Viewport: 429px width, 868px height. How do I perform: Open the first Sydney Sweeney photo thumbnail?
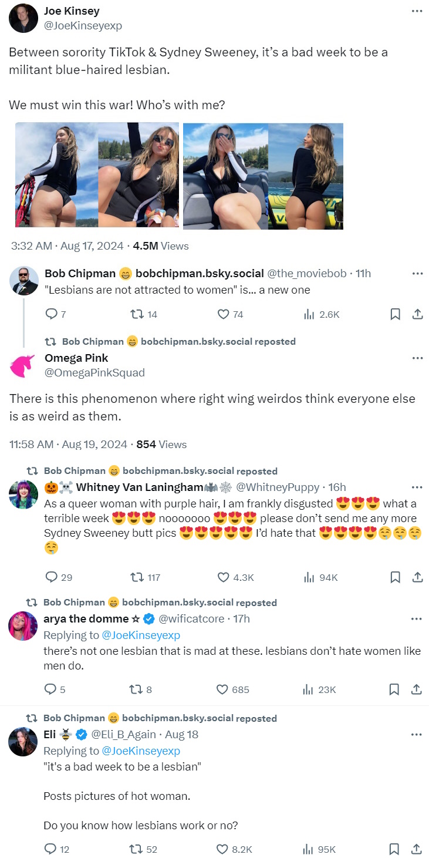pyautogui.click(x=56, y=175)
